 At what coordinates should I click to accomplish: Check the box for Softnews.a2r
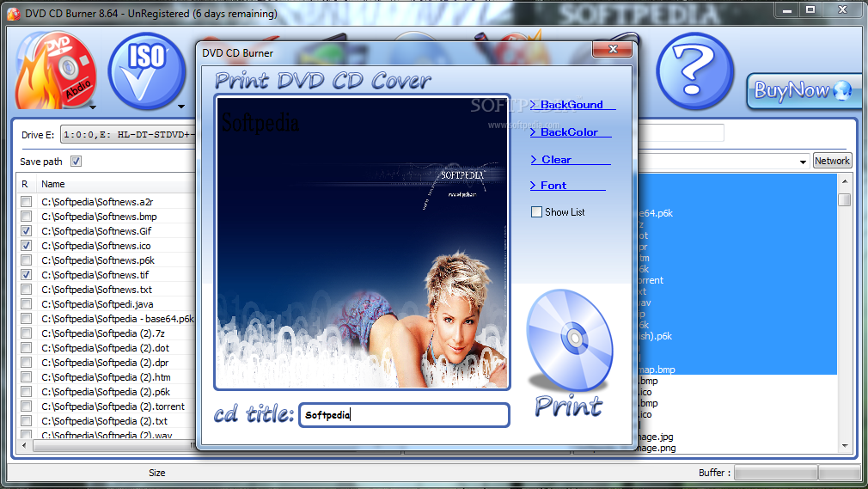[x=26, y=202]
